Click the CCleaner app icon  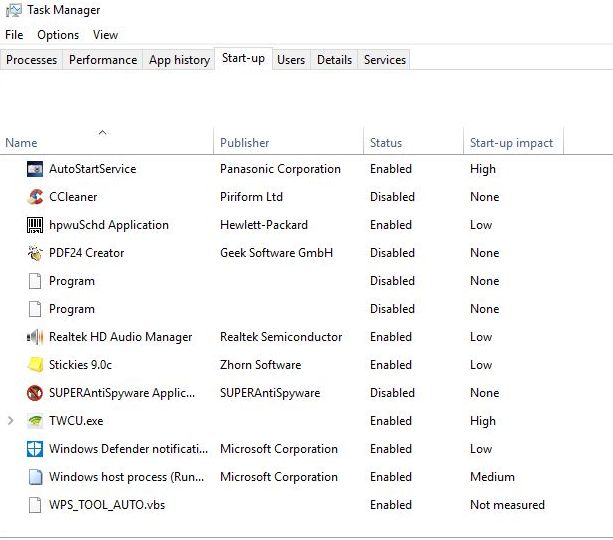[35, 197]
